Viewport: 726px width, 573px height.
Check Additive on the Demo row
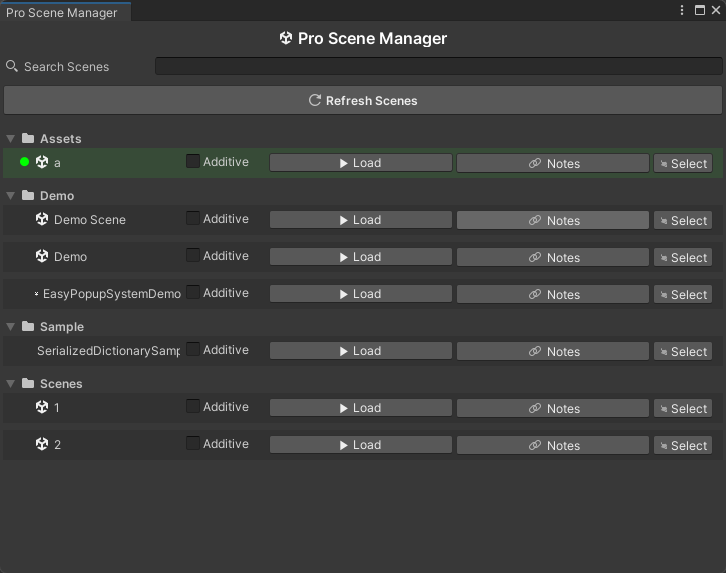tap(193, 255)
